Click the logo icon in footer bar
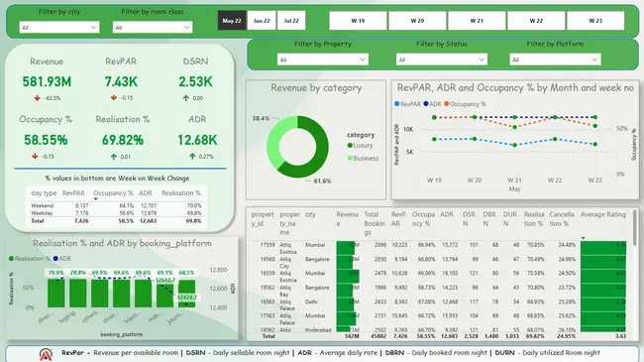This screenshot has width=644, height=362. click(x=46, y=354)
